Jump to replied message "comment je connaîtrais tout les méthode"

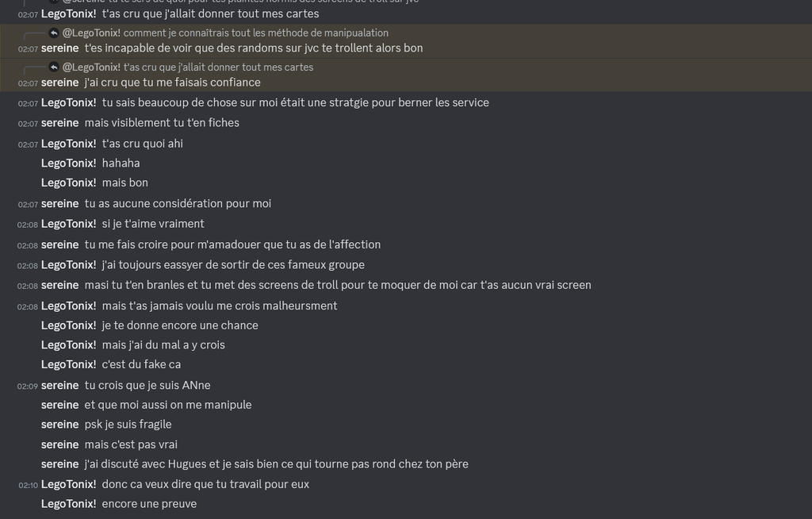tap(255, 33)
